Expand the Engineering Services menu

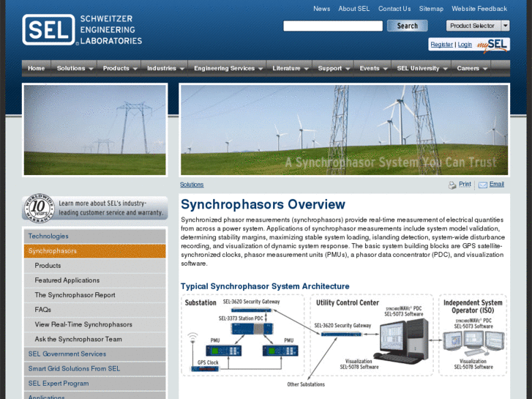pyautogui.click(x=228, y=68)
